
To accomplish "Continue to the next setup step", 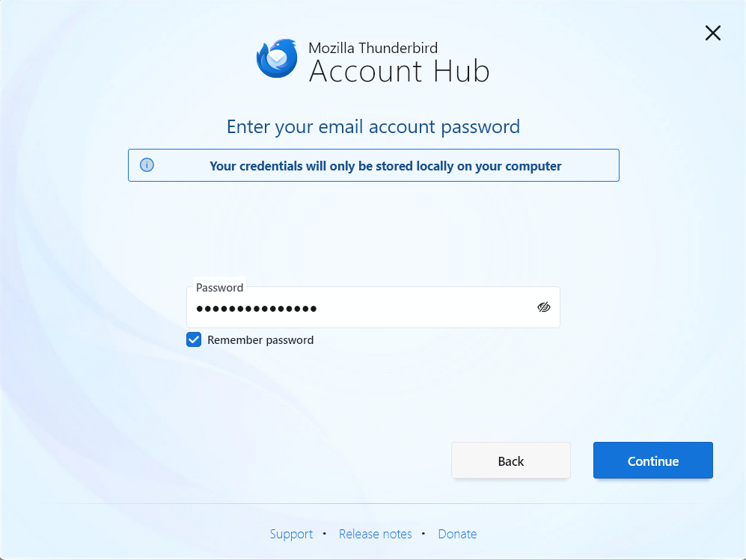I will click(652, 460).
